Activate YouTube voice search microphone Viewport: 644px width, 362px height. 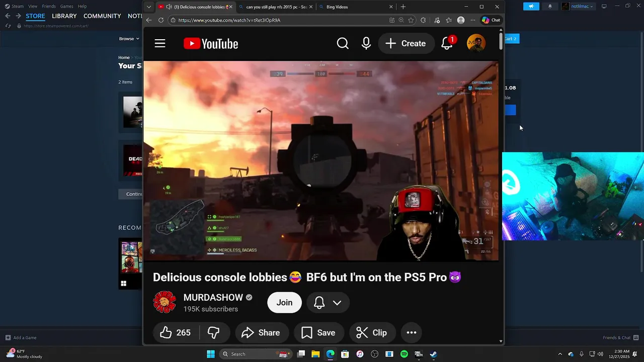[366, 44]
